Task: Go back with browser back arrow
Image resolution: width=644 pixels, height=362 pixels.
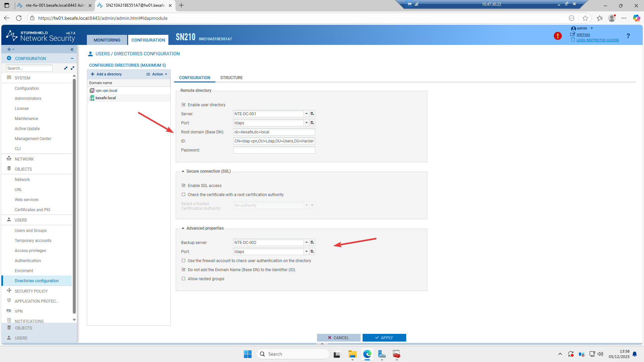Action: point(7,18)
